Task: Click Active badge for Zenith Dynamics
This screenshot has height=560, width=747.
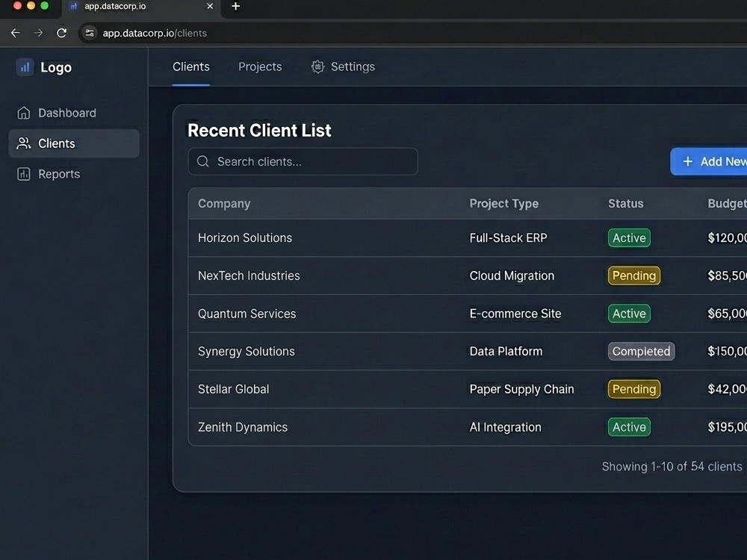Action: coord(629,427)
